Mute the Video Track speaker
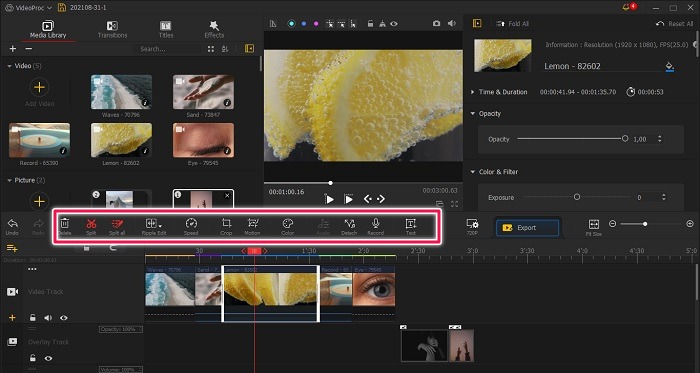The height and width of the screenshot is (373, 700). (x=48, y=318)
